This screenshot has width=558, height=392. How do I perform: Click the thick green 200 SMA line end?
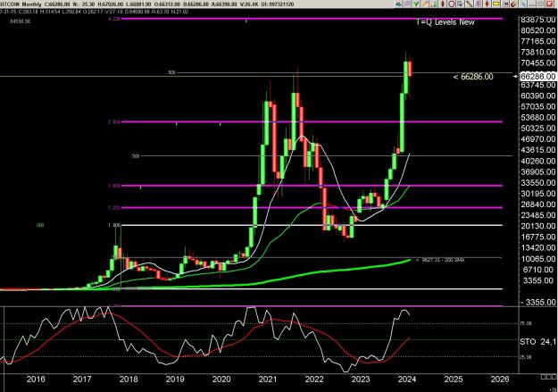tap(409, 260)
